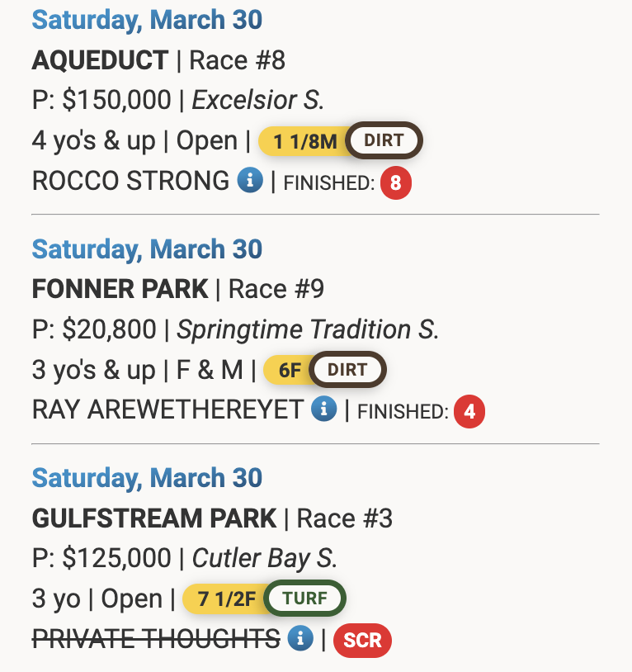Click the AQUEDUCT track name
The width and height of the screenshot is (632, 672).
coord(100,59)
